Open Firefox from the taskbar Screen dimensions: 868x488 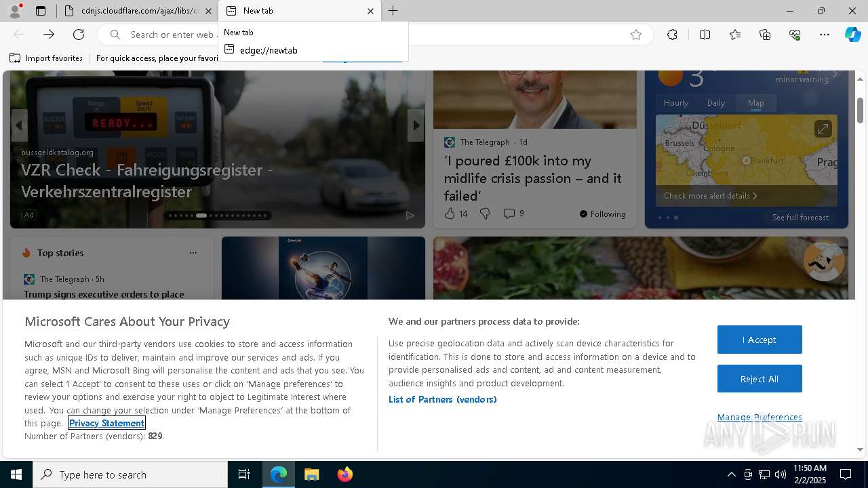[344, 474]
